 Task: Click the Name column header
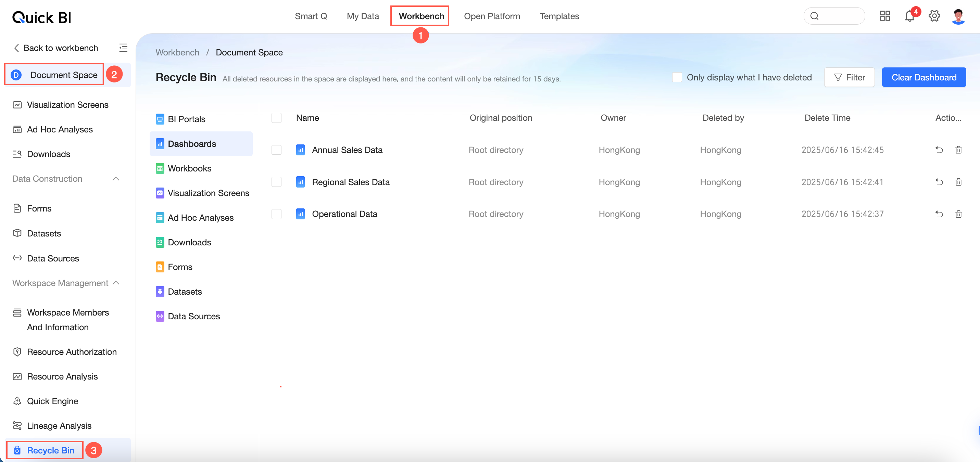307,118
